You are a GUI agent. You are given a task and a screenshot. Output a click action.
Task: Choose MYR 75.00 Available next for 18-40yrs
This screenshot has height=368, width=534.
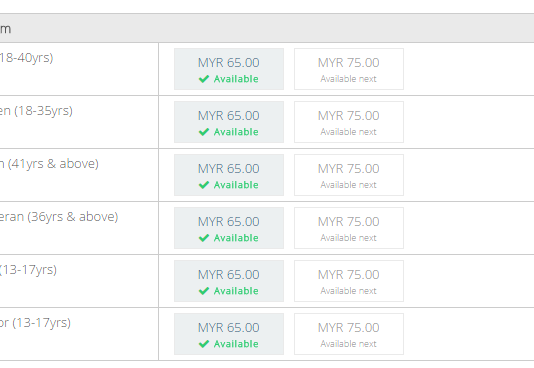pyautogui.click(x=349, y=69)
